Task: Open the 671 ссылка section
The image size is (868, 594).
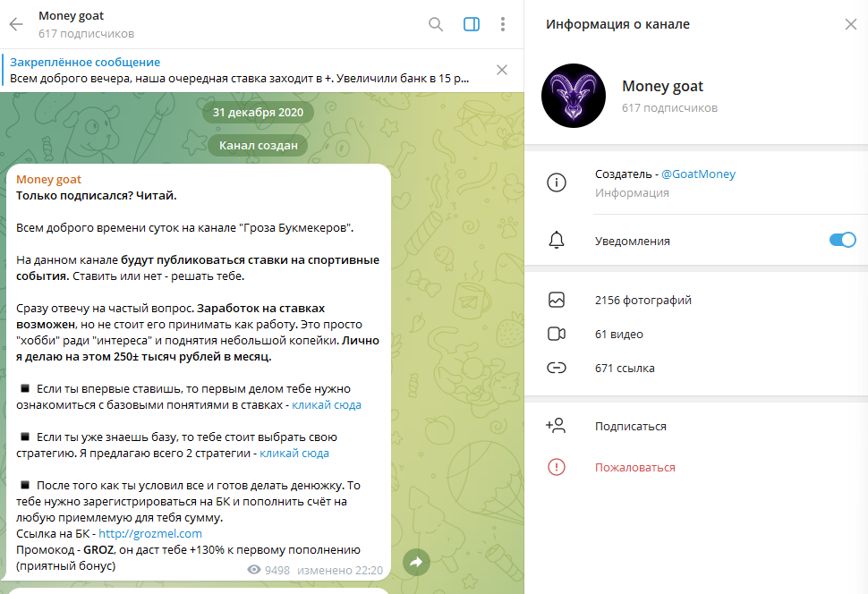Action: [x=625, y=369]
